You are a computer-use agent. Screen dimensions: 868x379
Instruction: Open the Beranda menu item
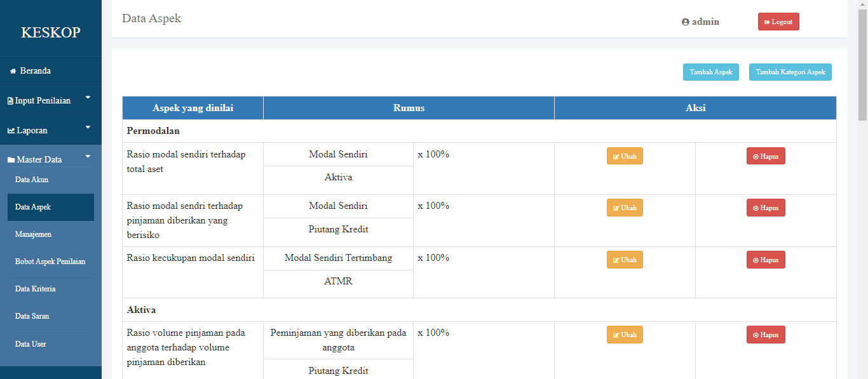[x=51, y=71]
